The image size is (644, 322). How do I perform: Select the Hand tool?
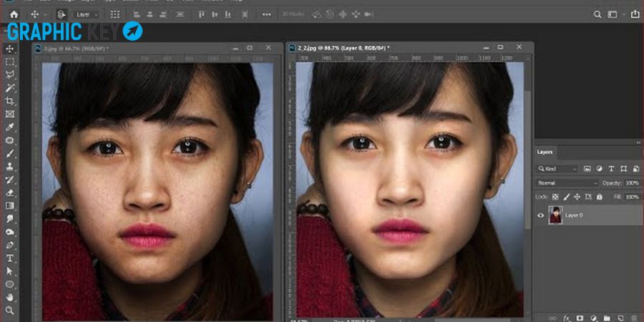click(10, 297)
